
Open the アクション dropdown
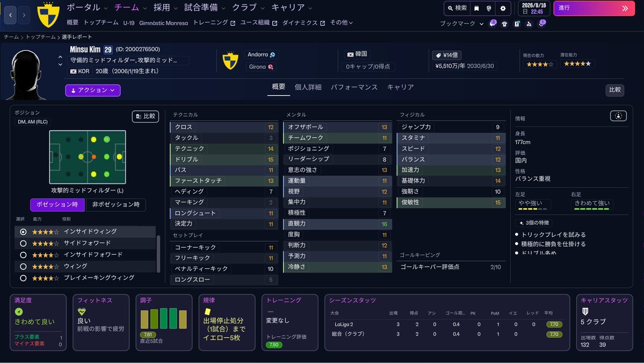93,90
